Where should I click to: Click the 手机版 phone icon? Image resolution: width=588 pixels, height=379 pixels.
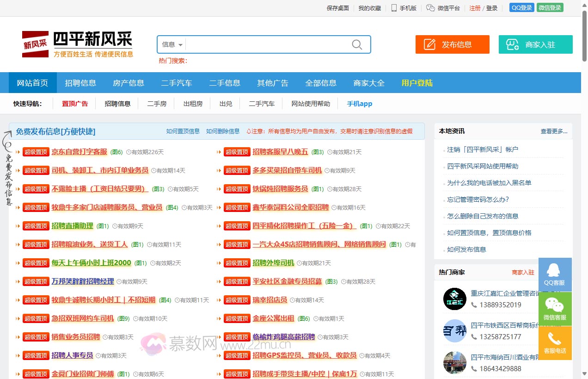394,8
